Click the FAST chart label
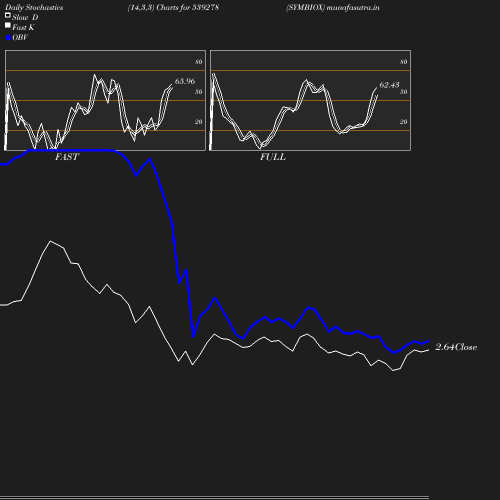The width and height of the screenshot is (500, 500). (67, 157)
